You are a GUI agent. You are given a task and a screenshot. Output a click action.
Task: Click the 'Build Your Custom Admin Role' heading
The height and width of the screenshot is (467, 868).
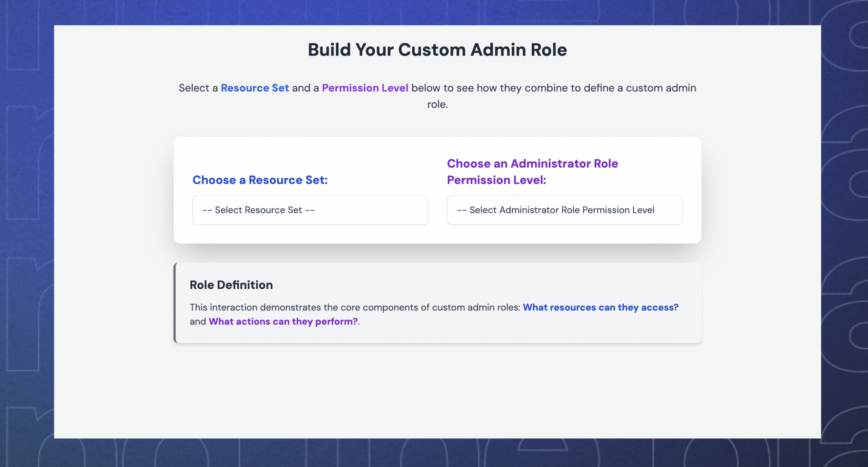437,50
